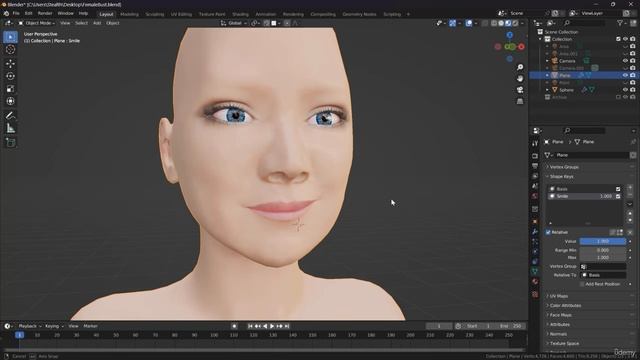Select the Annotate tool
The width and height of the screenshot is (640, 360).
tap(11, 116)
